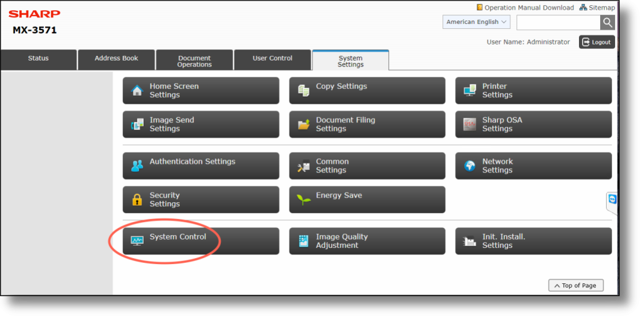The width and height of the screenshot is (644, 320).
Task: Open Energy Save settings
Action: click(x=367, y=200)
